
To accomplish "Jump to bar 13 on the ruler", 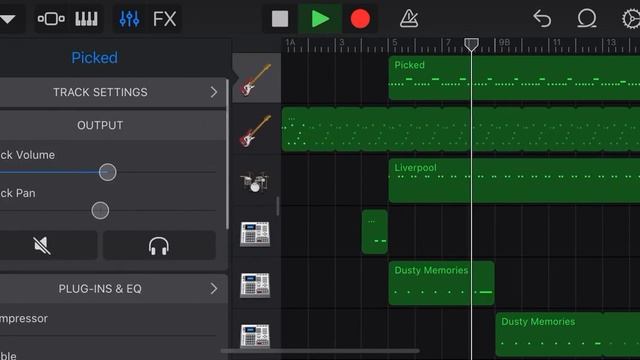I will (x=611, y=42).
